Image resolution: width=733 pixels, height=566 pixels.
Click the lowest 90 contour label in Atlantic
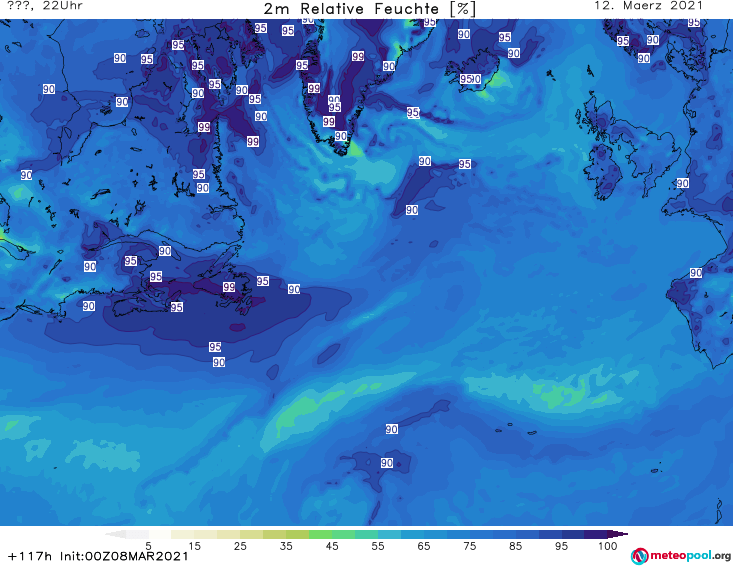pyautogui.click(x=387, y=463)
